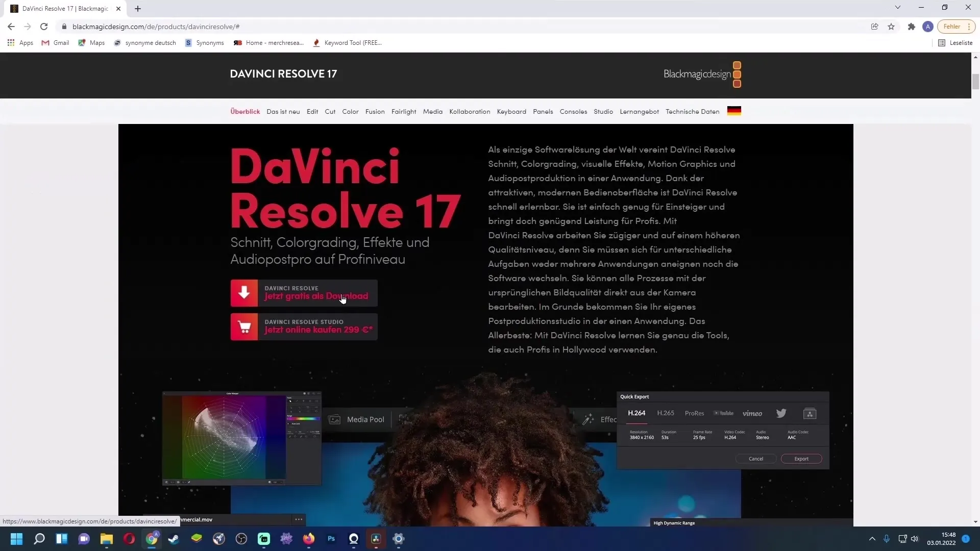This screenshot has width=980, height=551.
Task: Click the page vertical scrollbar thumb
Action: 975,82
